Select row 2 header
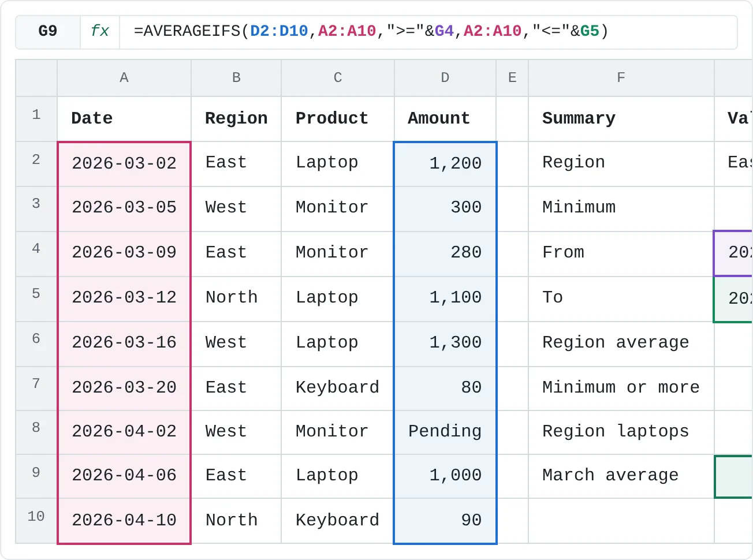This screenshot has height=560, width=753. pos(36,164)
